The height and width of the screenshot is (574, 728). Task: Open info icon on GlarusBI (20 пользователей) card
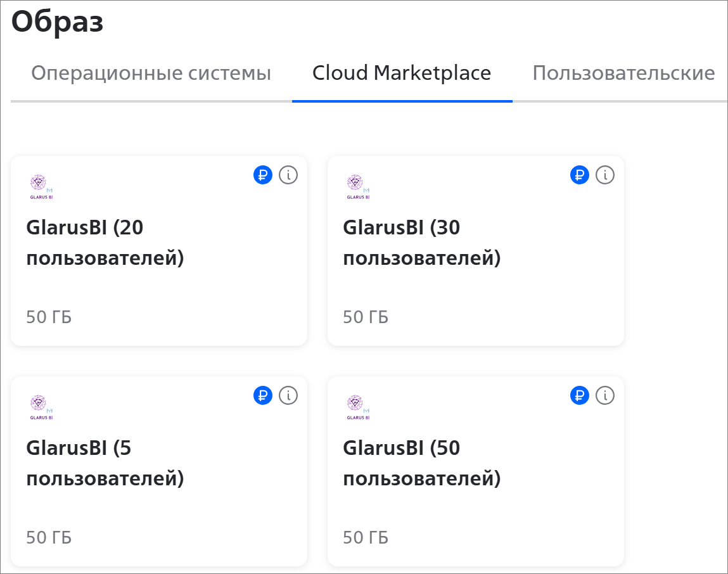(288, 175)
